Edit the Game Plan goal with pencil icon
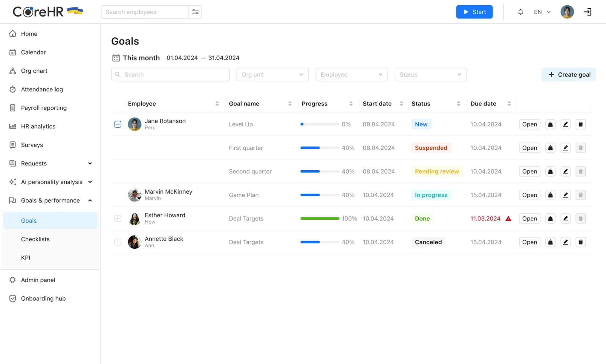Image resolution: width=606 pixels, height=364 pixels. coord(565,195)
